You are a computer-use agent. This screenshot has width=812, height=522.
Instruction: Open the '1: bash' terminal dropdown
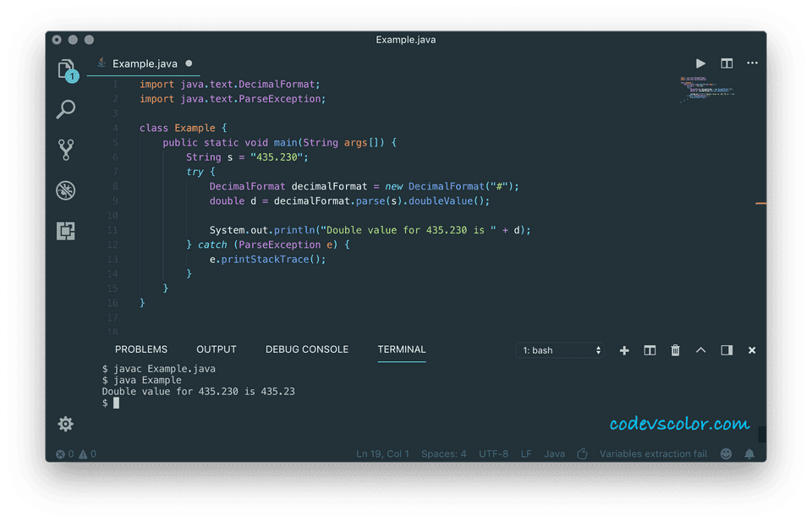pyautogui.click(x=560, y=349)
